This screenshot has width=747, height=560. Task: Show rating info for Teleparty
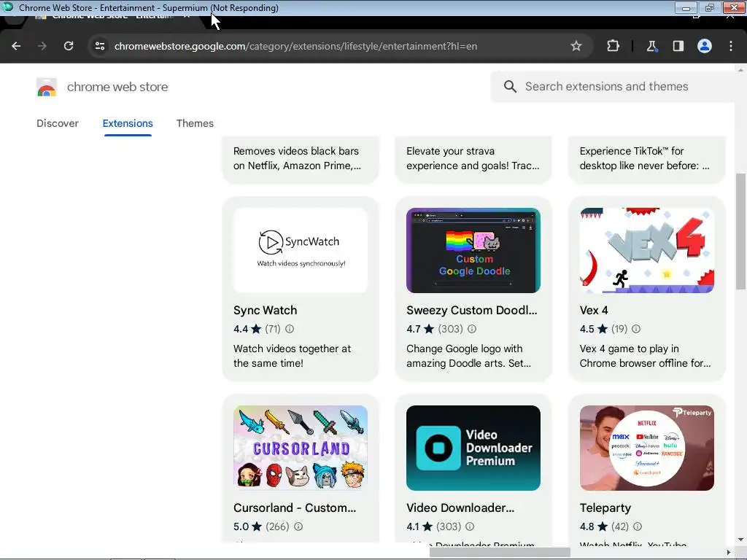point(638,526)
